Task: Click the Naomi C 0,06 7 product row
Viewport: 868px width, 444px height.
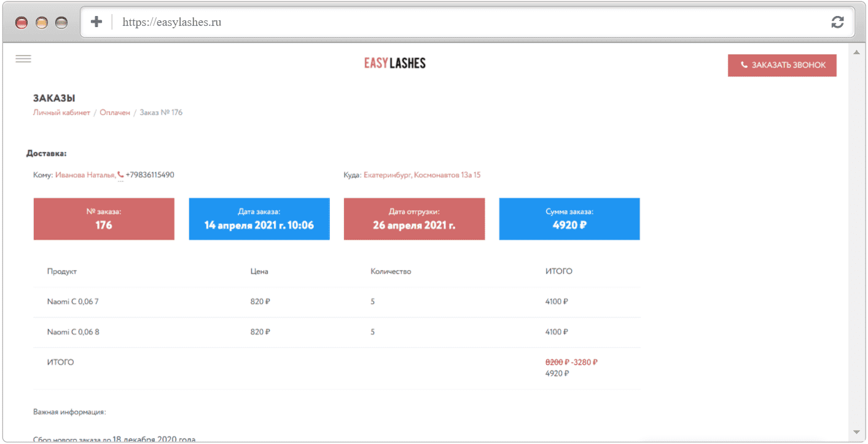Action: (337, 302)
